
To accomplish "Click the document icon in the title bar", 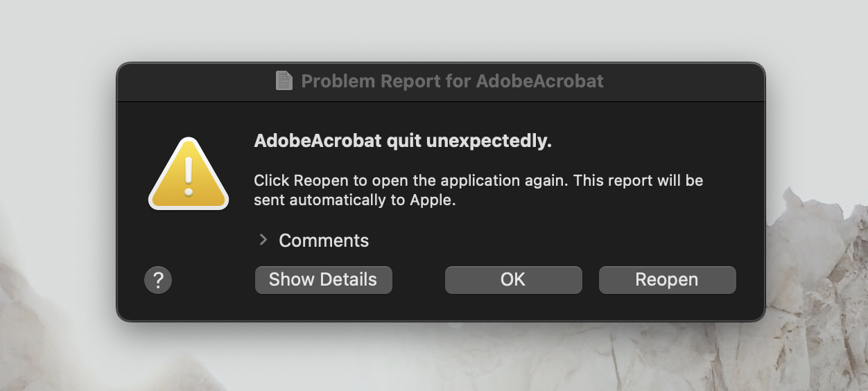I will [x=284, y=81].
